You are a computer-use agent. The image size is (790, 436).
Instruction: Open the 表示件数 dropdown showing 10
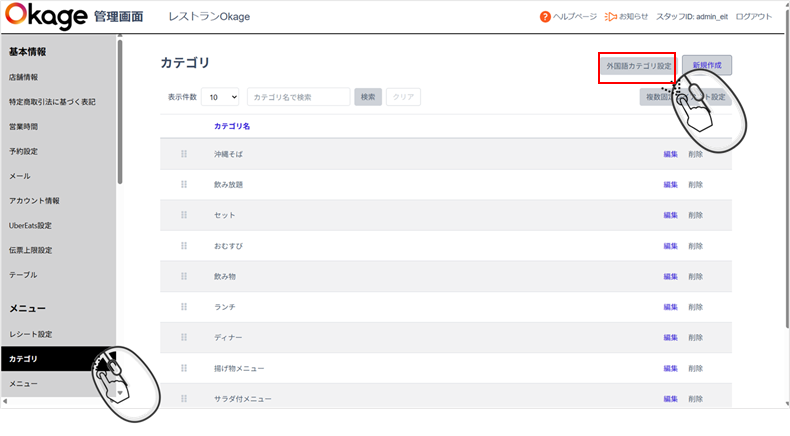point(220,97)
